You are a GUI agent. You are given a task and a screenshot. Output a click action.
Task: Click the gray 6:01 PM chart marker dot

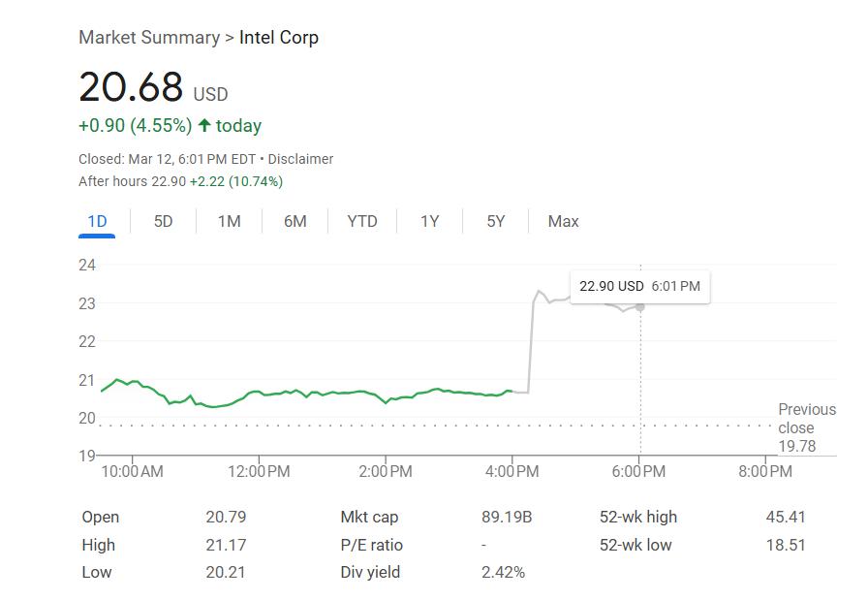coord(639,307)
